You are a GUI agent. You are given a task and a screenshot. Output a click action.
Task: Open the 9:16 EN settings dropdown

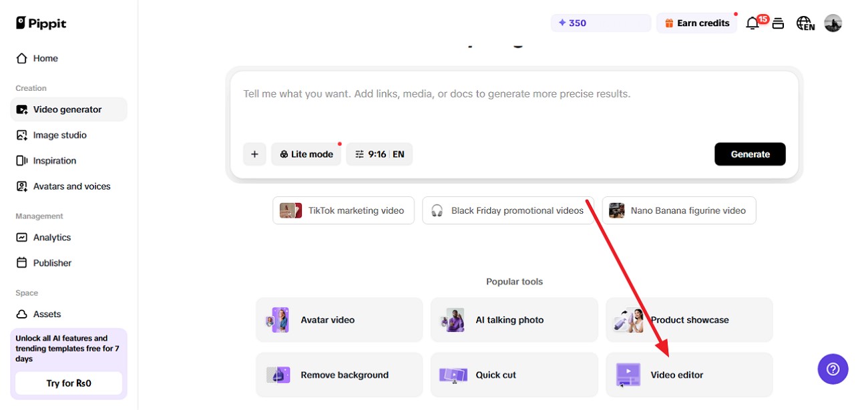pyautogui.click(x=379, y=154)
